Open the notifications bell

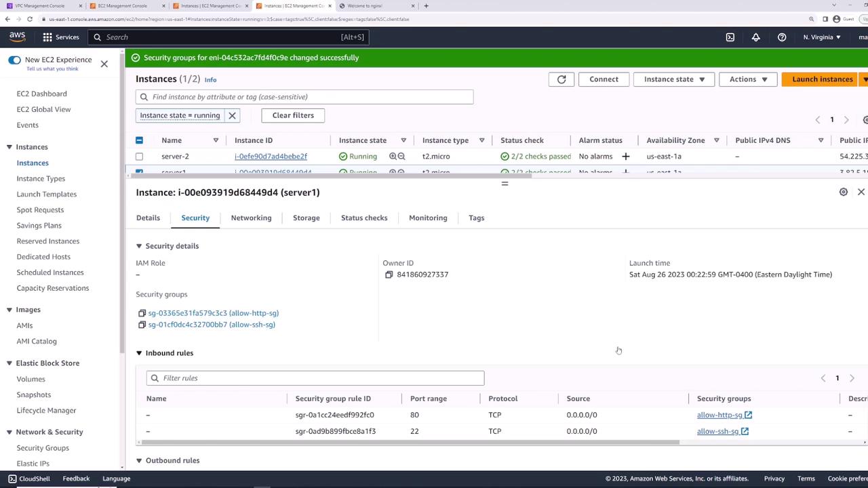tap(755, 37)
